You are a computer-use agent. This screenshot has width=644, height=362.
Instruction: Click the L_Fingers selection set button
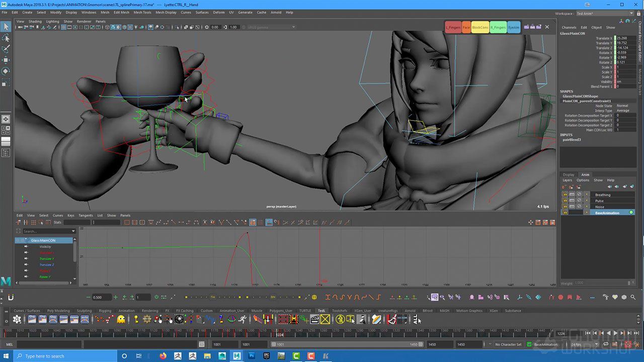pos(453,27)
